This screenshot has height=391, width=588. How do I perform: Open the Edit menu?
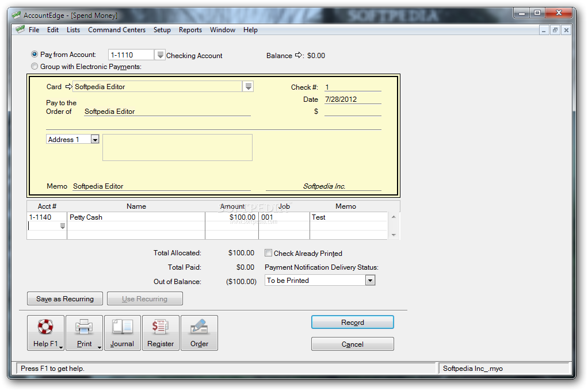coord(53,30)
